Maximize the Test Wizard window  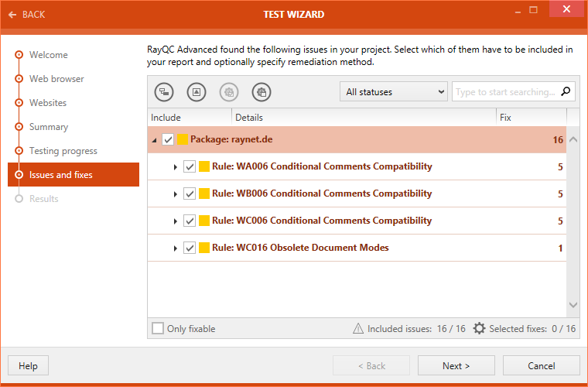click(x=533, y=10)
